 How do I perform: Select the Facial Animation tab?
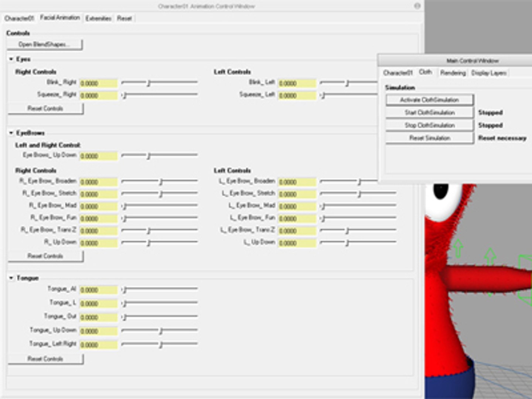point(60,18)
